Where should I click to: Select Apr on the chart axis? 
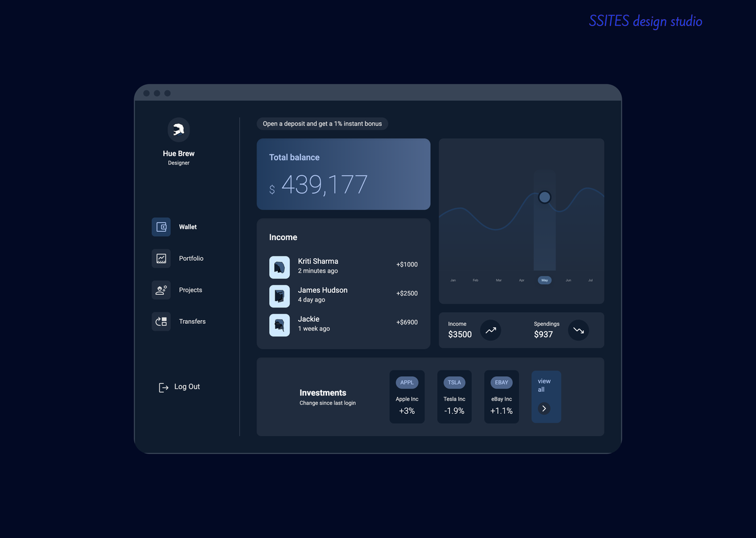[x=522, y=280]
